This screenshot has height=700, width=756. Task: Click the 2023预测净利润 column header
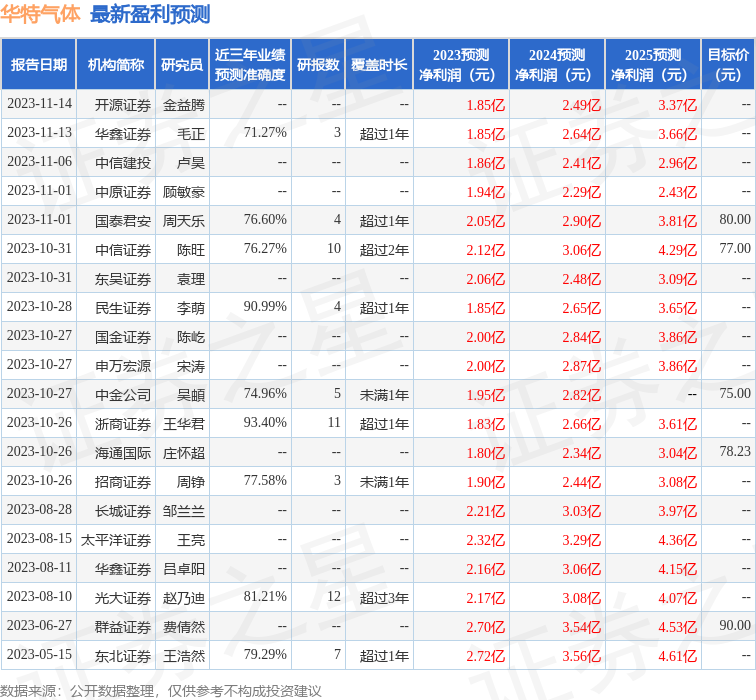[461, 65]
